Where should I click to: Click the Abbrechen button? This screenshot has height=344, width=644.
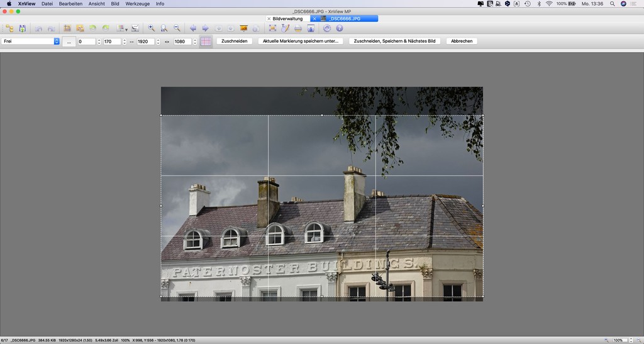(x=462, y=41)
